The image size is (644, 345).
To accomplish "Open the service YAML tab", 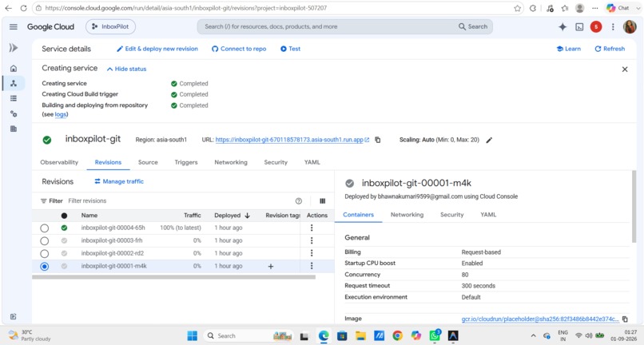I will [312, 162].
